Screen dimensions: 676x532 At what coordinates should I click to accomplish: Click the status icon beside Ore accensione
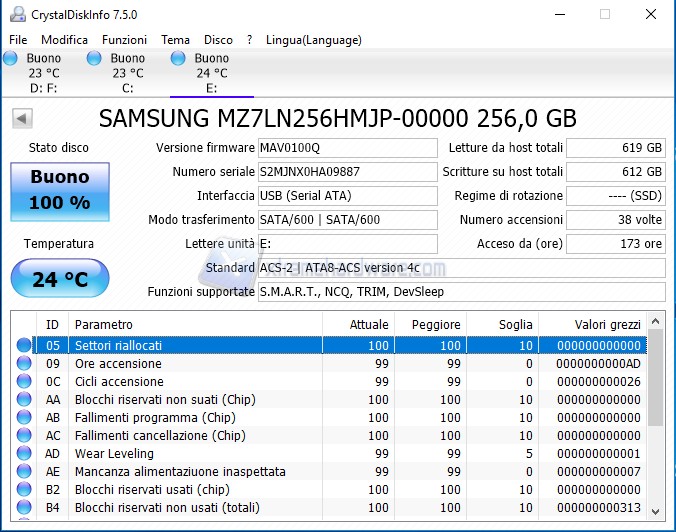click(x=24, y=363)
